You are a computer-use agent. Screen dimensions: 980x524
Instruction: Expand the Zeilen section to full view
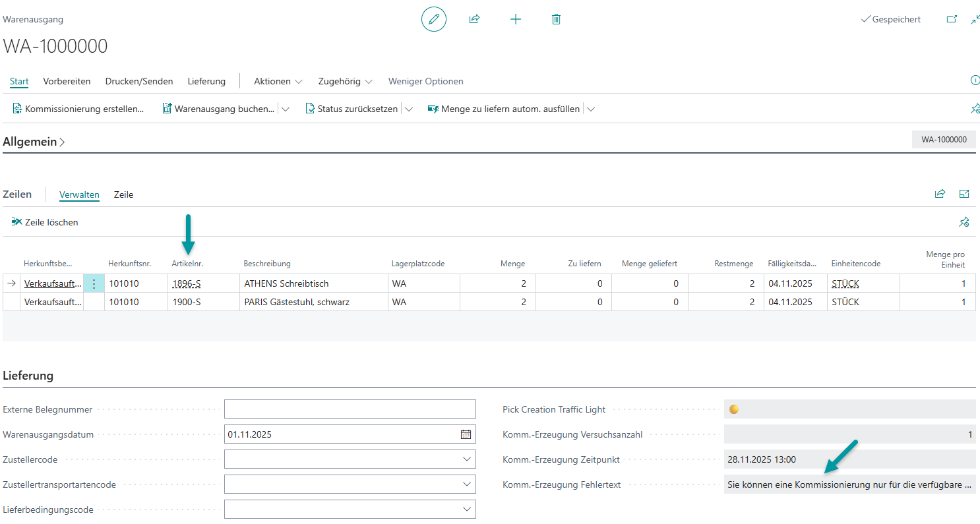point(964,194)
